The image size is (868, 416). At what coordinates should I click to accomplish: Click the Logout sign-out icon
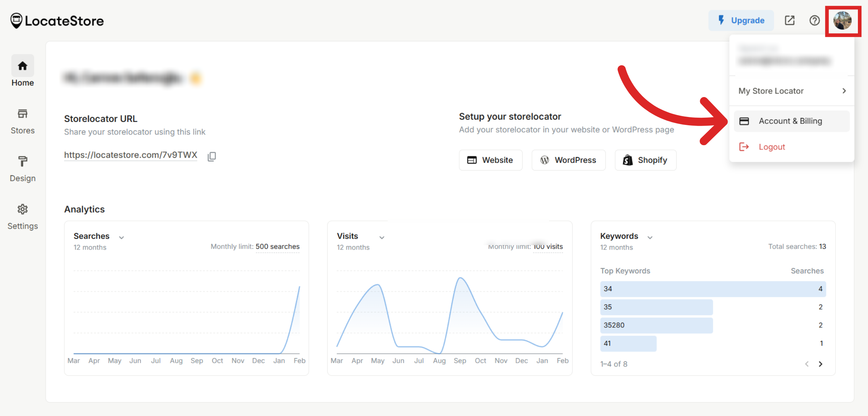click(744, 147)
